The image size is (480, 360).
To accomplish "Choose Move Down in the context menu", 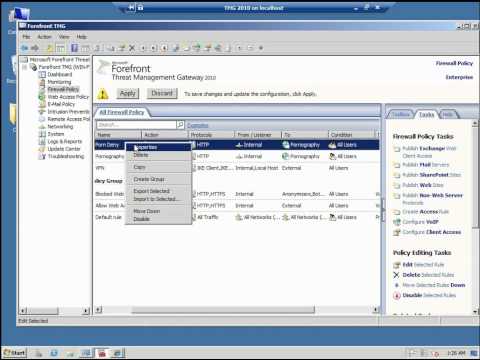I will [158, 211].
